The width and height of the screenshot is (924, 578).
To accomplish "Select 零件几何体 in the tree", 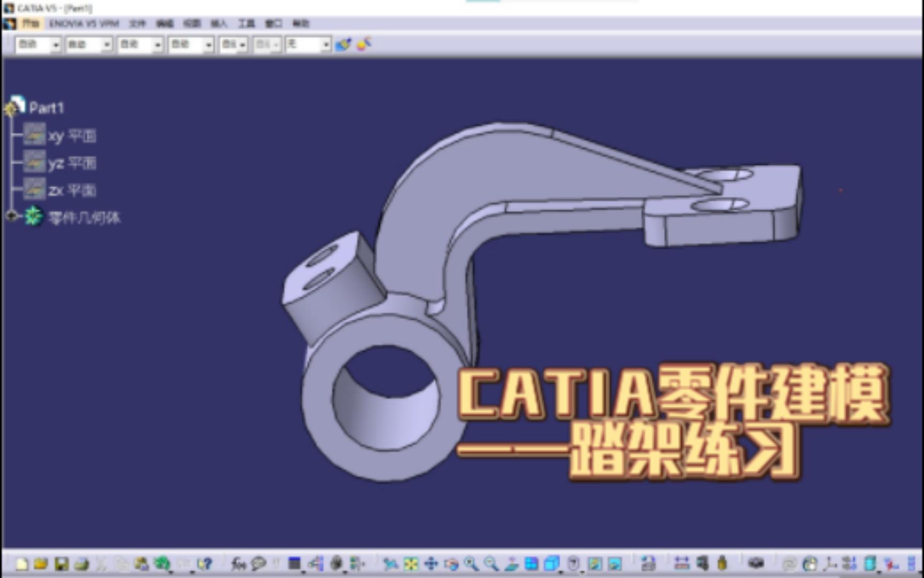I will [x=84, y=217].
